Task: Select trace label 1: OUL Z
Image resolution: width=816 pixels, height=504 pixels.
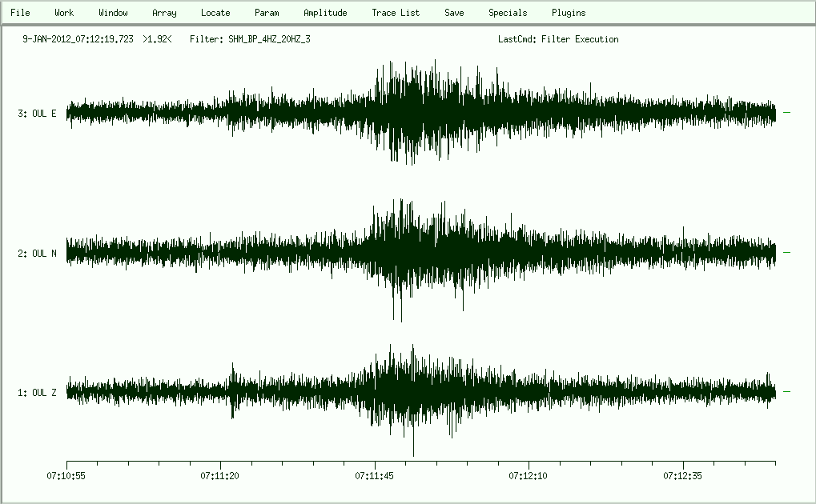Action: 37,393
